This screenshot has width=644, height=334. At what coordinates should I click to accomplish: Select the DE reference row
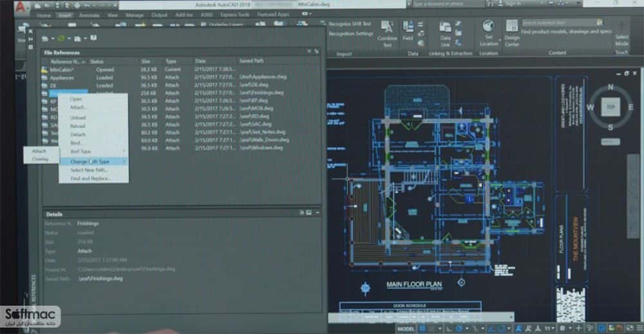(x=181, y=86)
